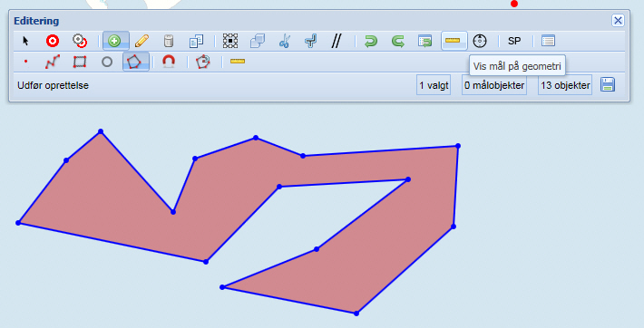
Task: Click the SP button in toolbar
Action: click(x=514, y=41)
